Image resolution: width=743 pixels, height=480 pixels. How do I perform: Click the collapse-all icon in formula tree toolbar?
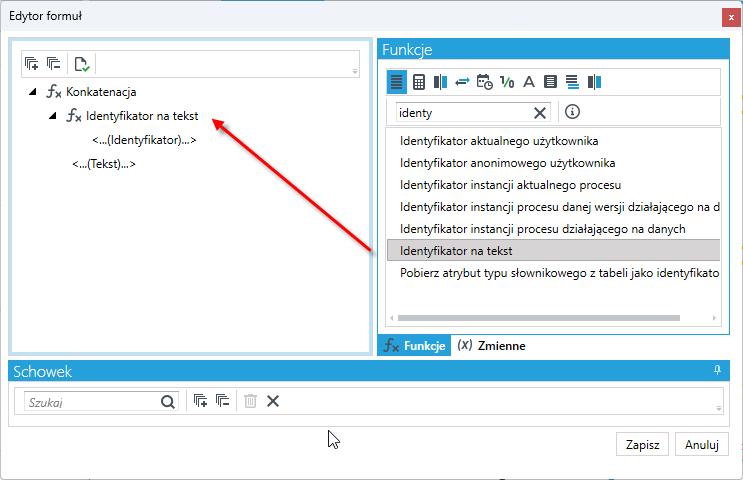tap(54, 63)
